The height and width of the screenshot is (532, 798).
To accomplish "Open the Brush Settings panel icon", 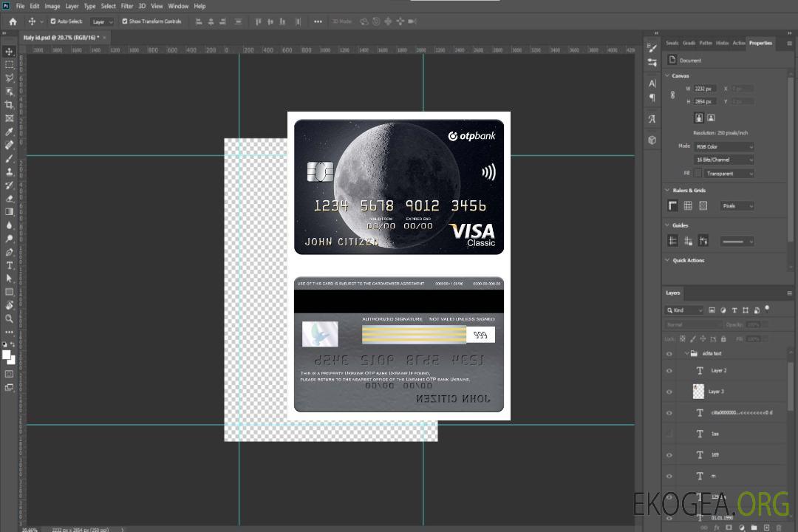I will point(652,48).
